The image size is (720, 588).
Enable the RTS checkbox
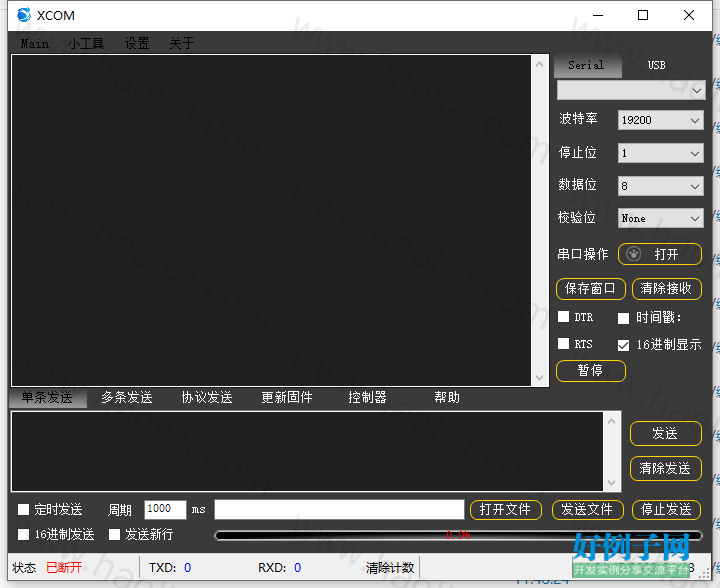click(x=563, y=344)
